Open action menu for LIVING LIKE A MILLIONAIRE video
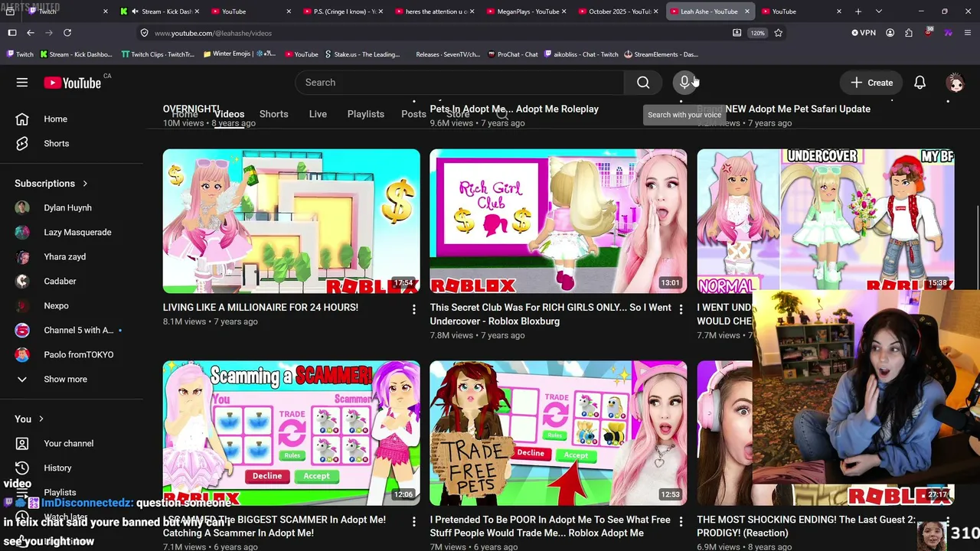 (x=413, y=309)
